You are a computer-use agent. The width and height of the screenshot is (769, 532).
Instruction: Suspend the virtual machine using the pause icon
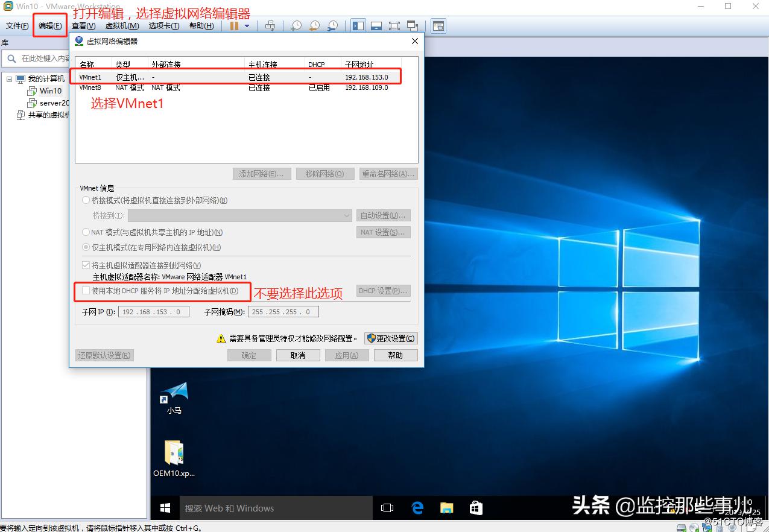235,25
